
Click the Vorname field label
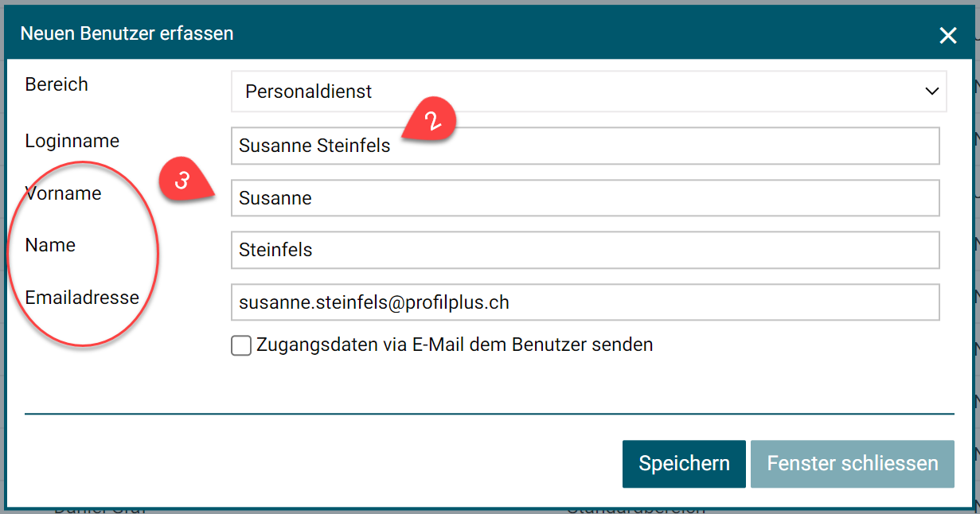coord(64,193)
